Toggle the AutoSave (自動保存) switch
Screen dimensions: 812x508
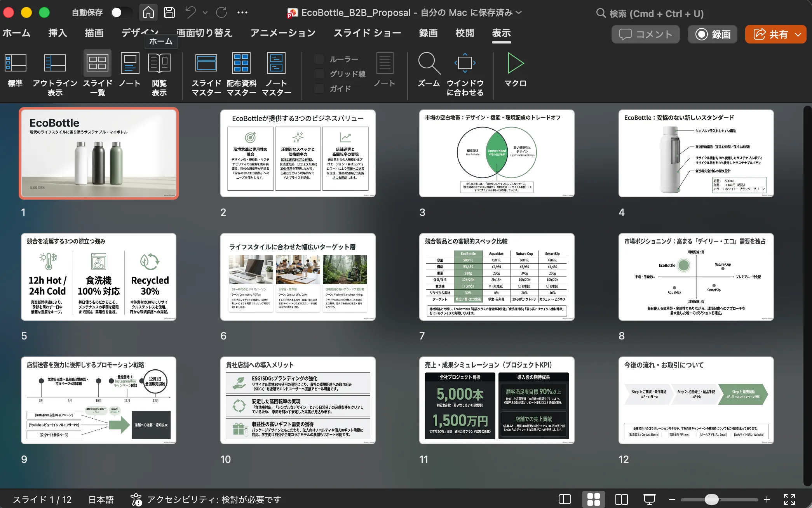click(x=121, y=12)
